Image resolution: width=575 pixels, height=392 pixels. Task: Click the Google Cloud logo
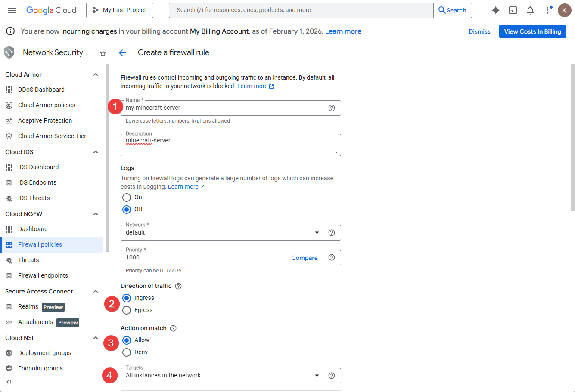[x=51, y=10]
